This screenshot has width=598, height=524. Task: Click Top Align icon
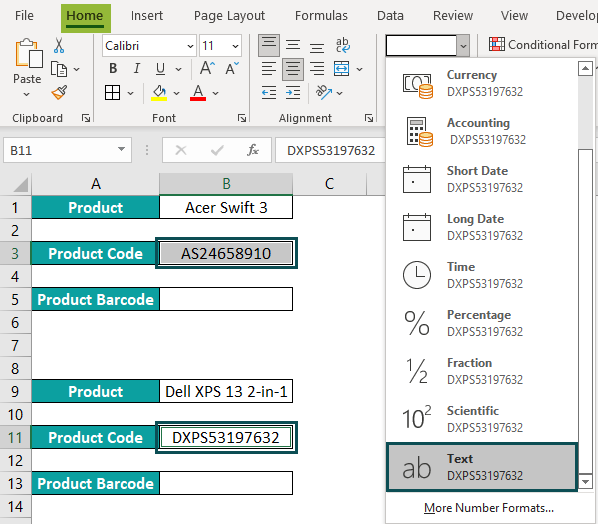point(269,45)
